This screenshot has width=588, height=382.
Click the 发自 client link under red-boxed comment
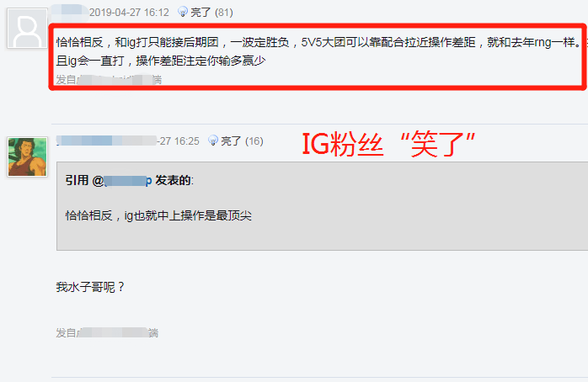coord(109,79)
